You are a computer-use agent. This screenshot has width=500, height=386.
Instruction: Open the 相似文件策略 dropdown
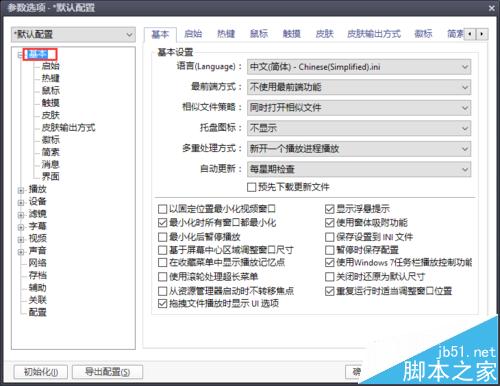tap(359, 108)
